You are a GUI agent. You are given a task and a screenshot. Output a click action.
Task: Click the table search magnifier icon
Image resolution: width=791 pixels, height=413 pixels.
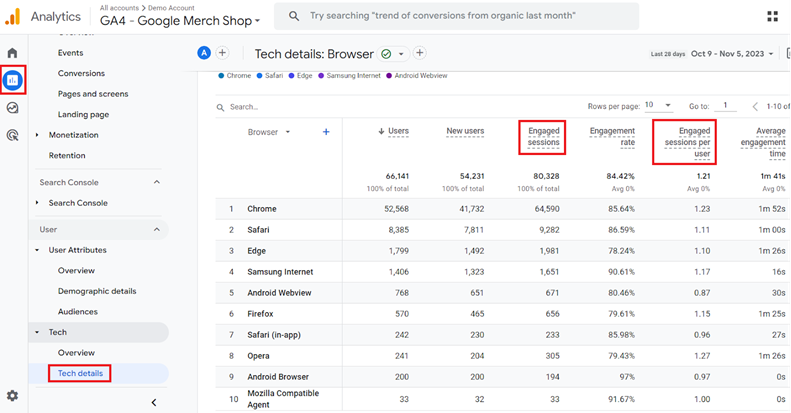(x=220, y=107)
